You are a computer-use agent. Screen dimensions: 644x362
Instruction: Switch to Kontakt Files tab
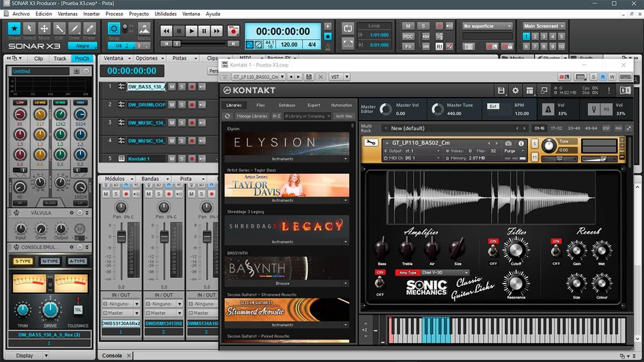[260, 105]
